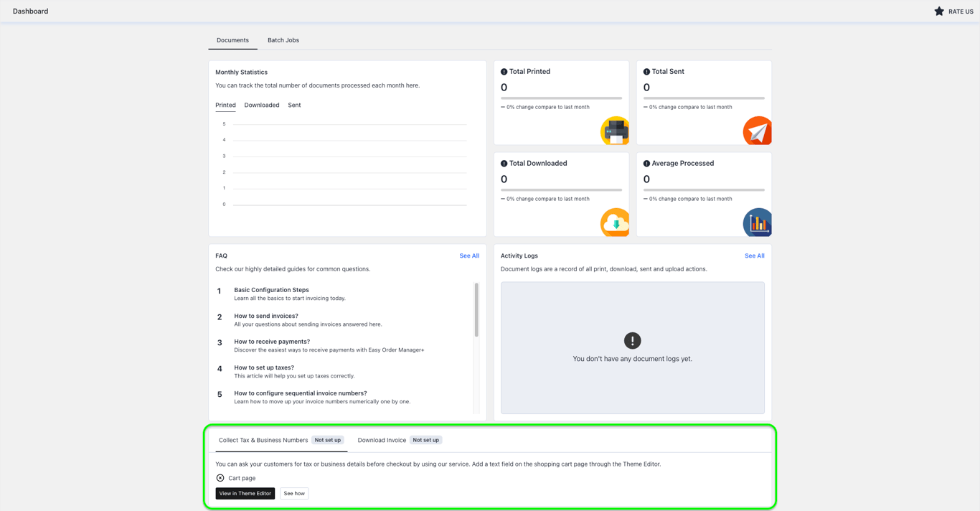Click the View in Theme Editor button
The image size is (980, 511).
(x=245, y=494)
